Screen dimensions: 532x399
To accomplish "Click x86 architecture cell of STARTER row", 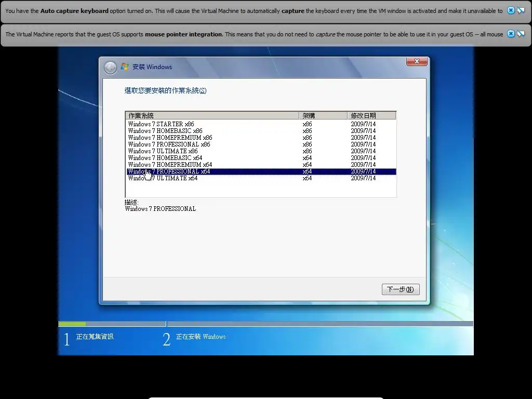I will coord(308,124).
